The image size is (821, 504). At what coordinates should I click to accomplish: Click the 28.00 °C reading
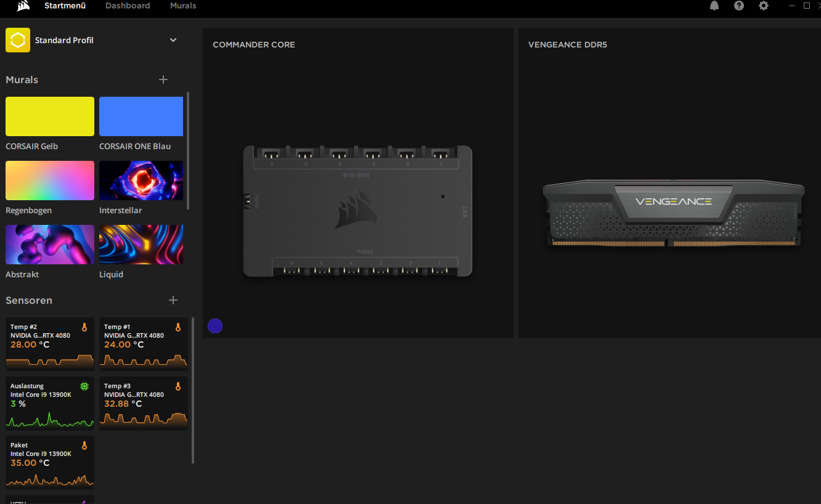click(30, 344)
